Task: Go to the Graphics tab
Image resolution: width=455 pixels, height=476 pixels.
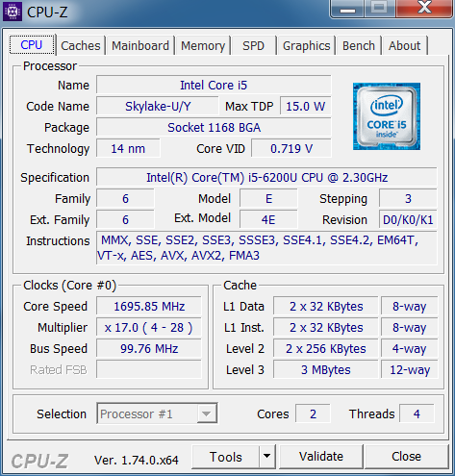Action: pos(306,45)
